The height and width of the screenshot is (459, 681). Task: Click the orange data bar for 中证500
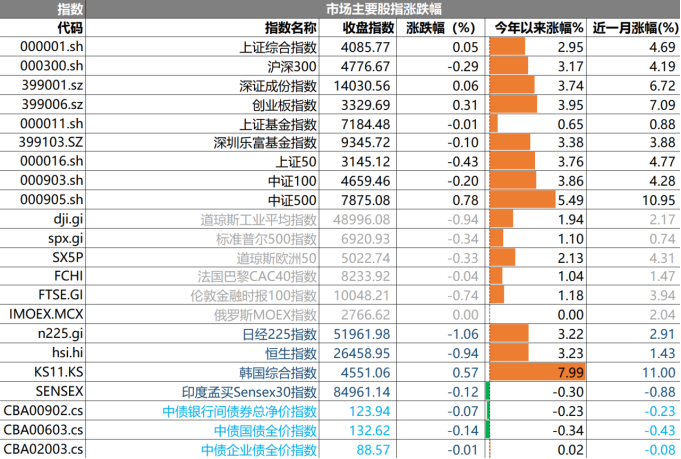[522, 198]
